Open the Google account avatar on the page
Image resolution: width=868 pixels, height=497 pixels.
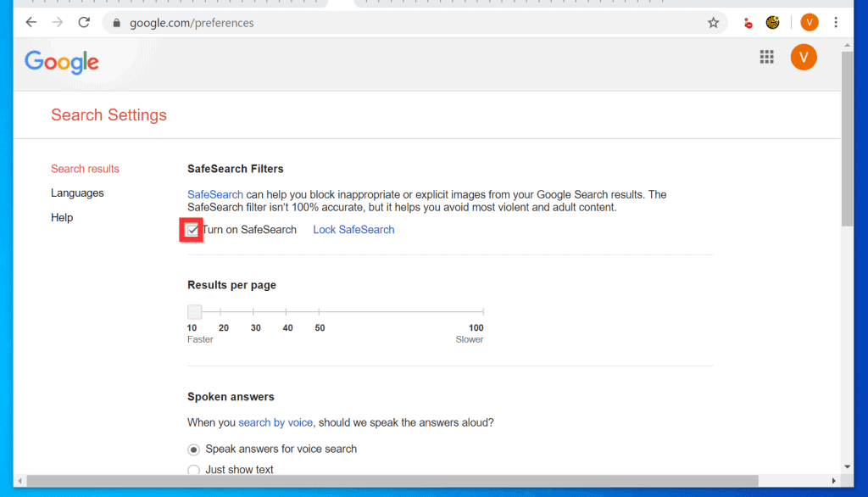pyautogui.click(x=804, y=57)
